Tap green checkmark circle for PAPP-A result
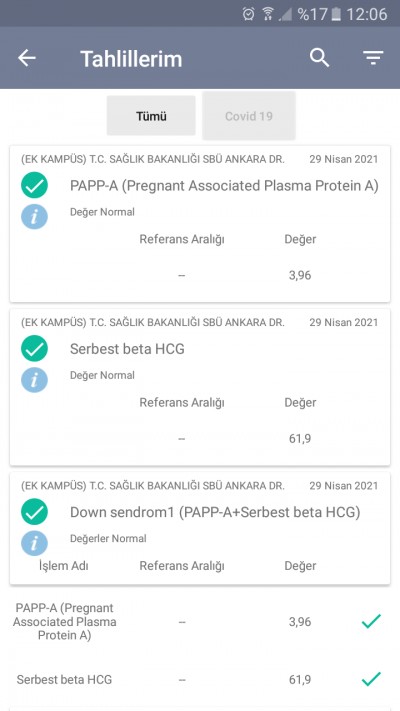400x711 pixels. [x=34, y=186]
